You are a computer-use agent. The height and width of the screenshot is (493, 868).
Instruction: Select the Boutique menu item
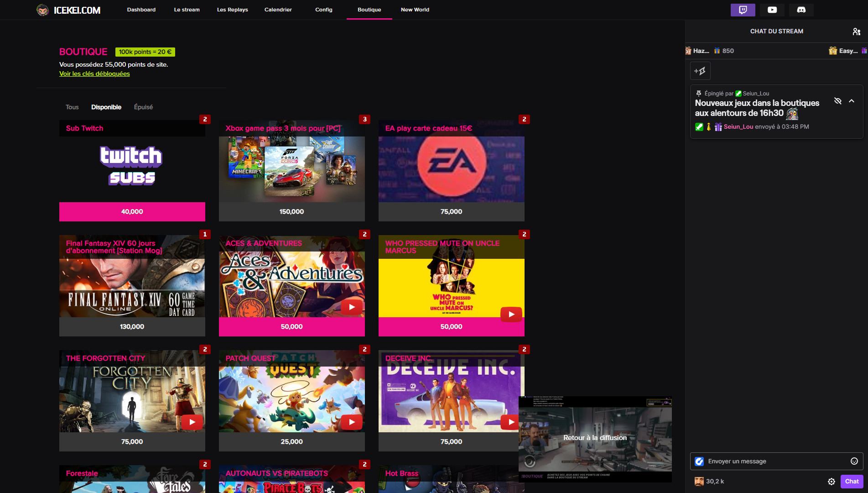[x=369, y=10]
